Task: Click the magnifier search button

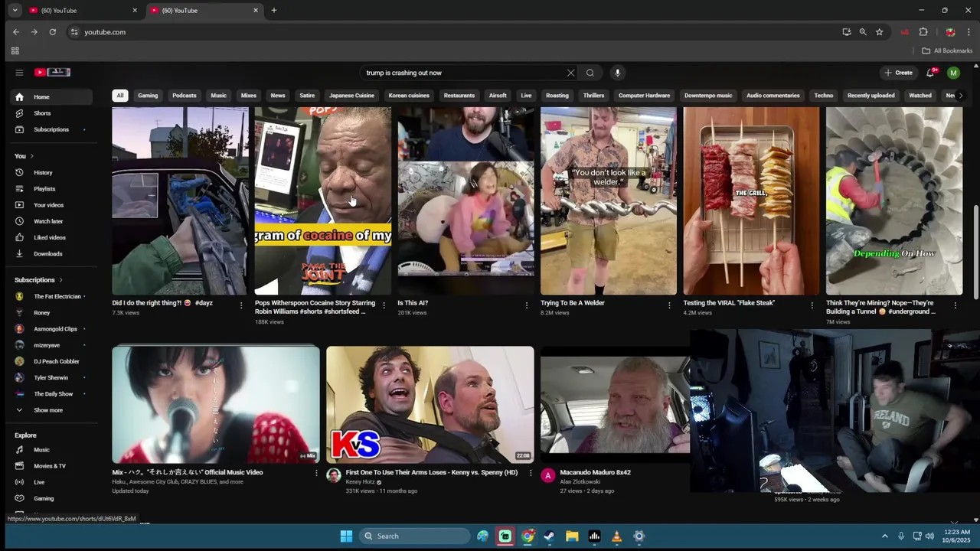Action: [x=590, y=73]
